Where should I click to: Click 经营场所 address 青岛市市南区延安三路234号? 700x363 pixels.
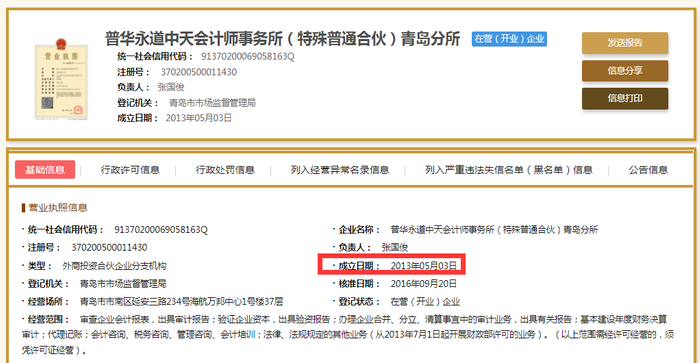182,302
